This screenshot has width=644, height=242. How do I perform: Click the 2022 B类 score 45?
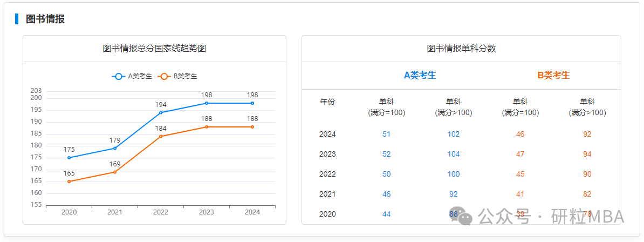point(520,174)
